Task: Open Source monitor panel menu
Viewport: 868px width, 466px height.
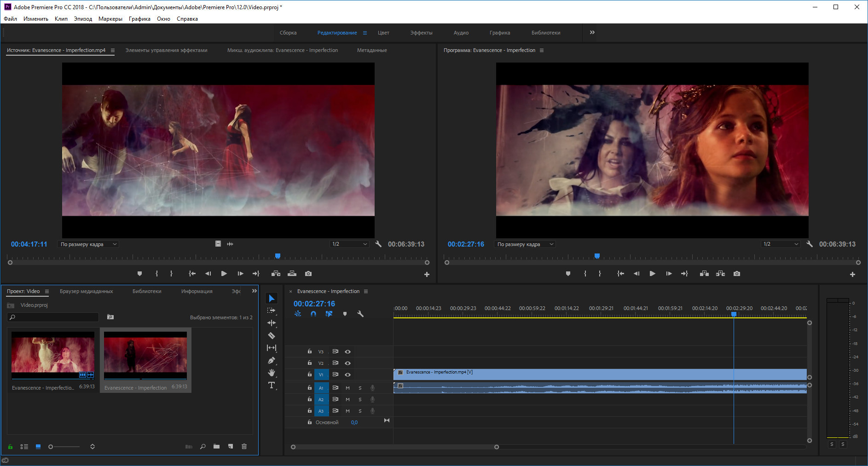Action: pyautogui.click(x=113, y=50)
